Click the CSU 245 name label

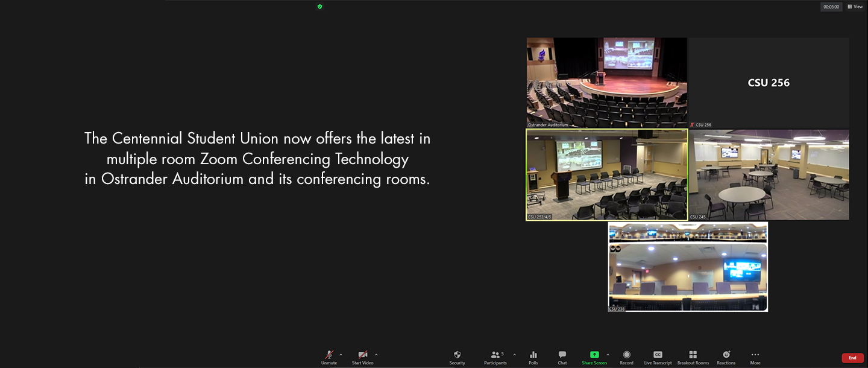pyautogui.click(x=698, y=217)
